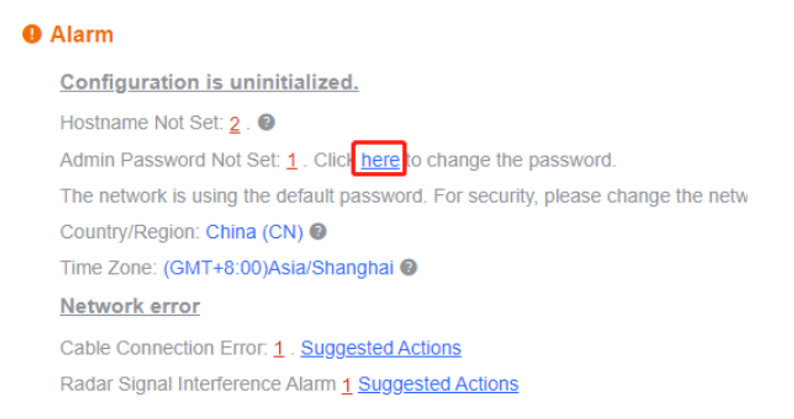This screenshot has width=794, height=419.
Task: Click the 'Country/Region:' label
Action: [x=130, y=232]
